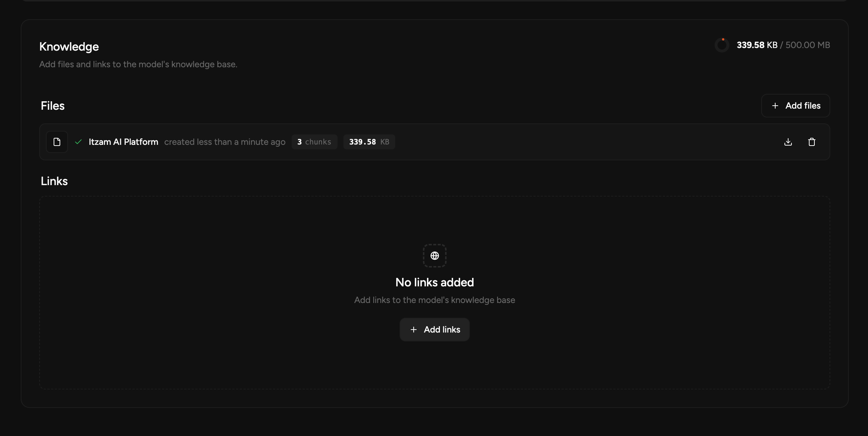Viewport: 868px width, 436px height.
Task: Click the created less than a minute ago timestamp
Action: (225, 142)
